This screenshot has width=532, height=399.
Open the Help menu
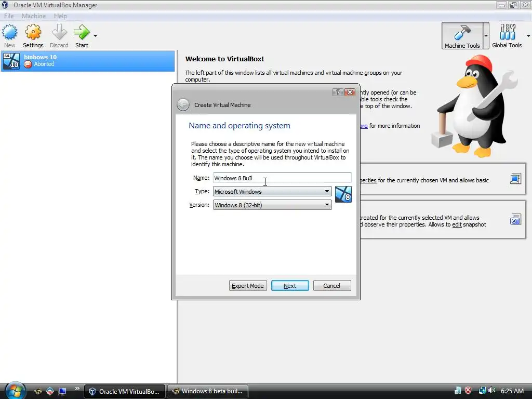pos(60,16)
